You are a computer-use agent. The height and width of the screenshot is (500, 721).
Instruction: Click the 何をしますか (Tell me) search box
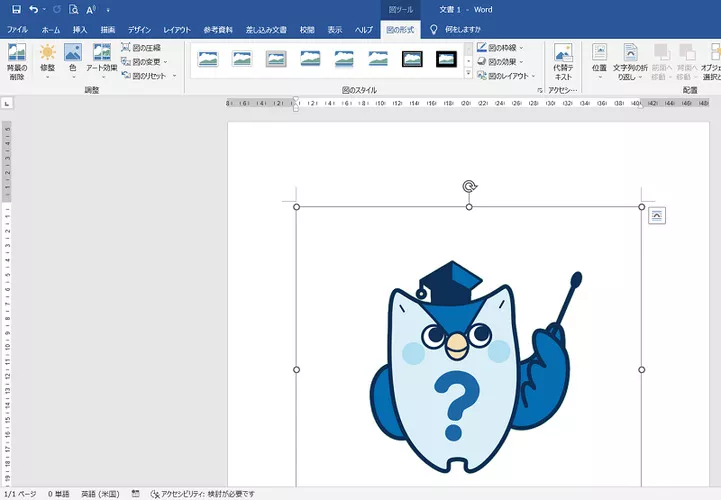[x=463, y=30]
